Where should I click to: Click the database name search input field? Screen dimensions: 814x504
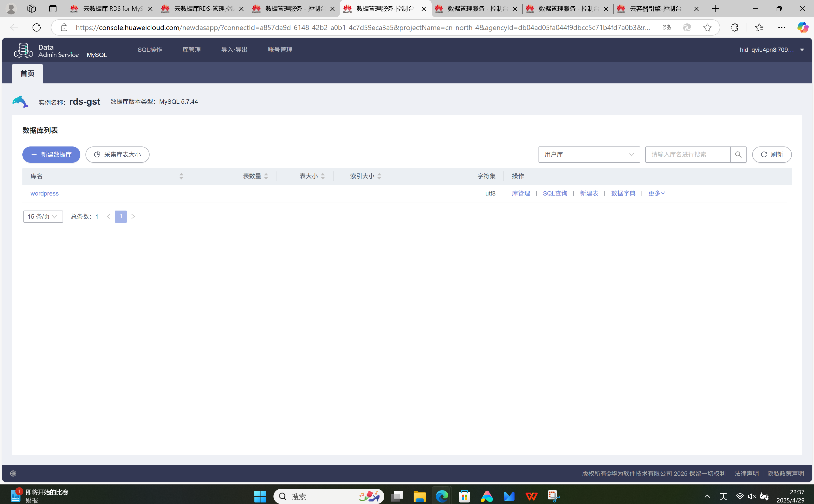[x=687, y=155]
